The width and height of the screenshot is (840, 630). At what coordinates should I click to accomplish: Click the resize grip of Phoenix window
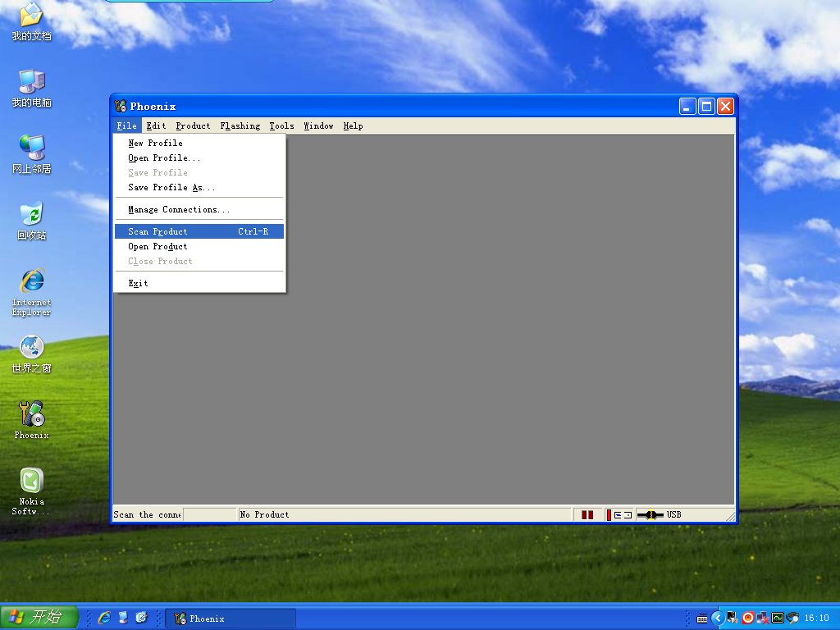(x=730, y=517)
